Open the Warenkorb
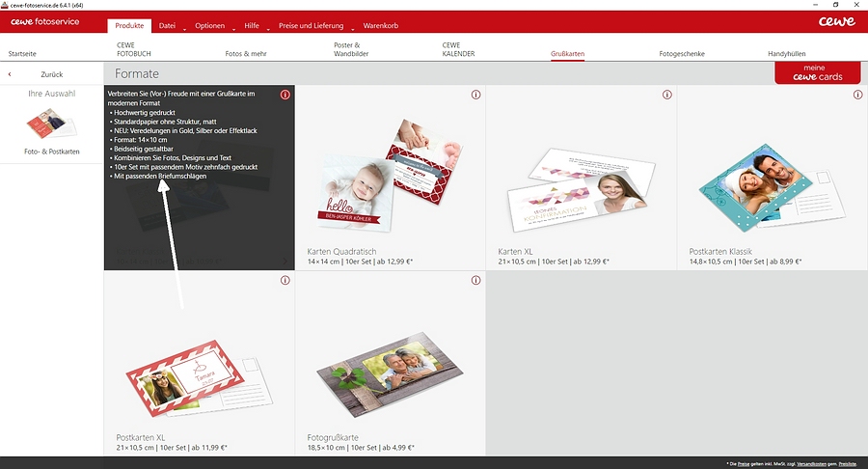 [380, 25]
